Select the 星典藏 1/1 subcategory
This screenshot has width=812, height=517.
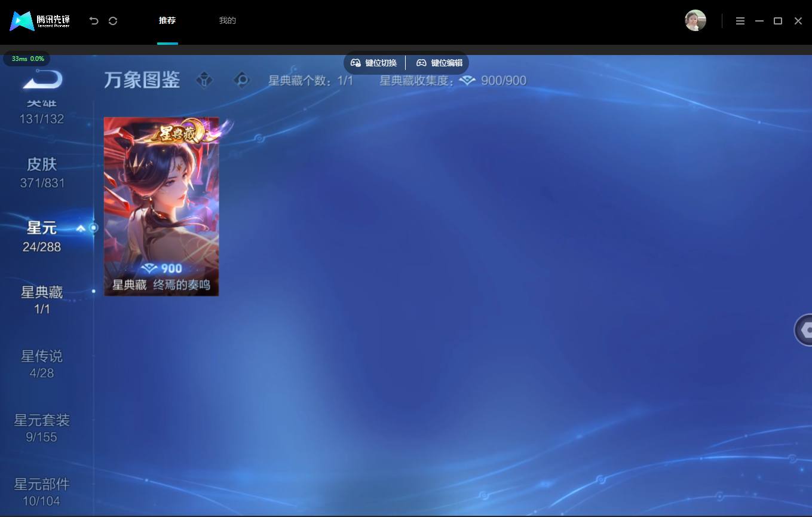click(x=42, y=300)
